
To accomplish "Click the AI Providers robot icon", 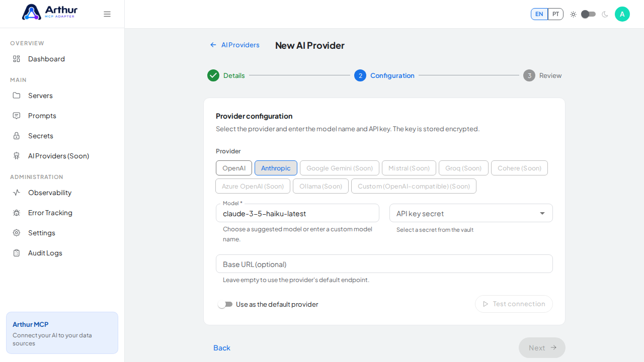I will (17, 156).
